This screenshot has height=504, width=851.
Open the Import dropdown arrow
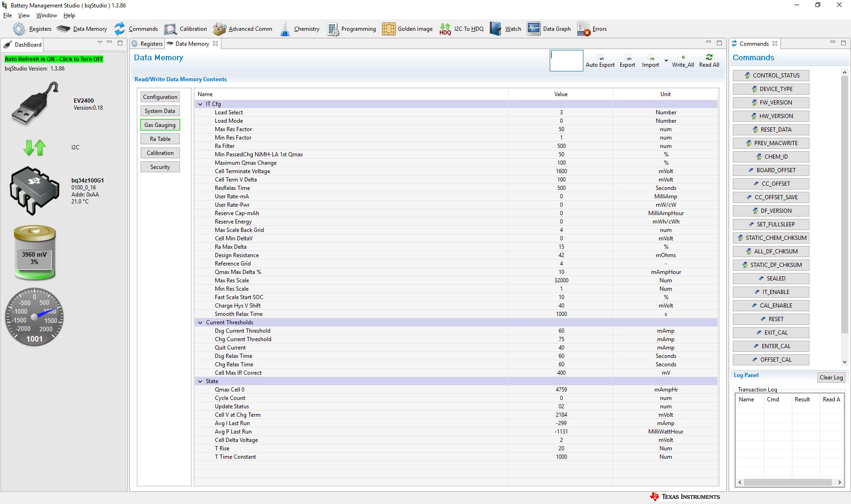pos(666,61)
